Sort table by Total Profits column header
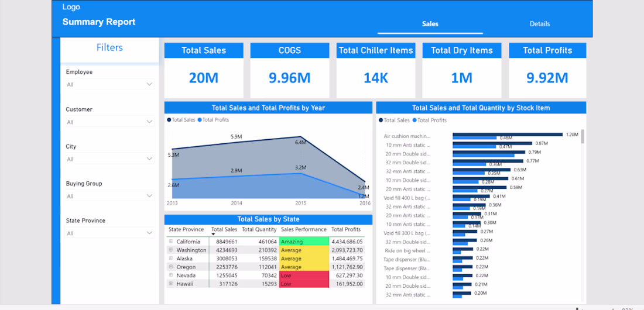The width and height of the screenshot is (644, 310). 346,229
